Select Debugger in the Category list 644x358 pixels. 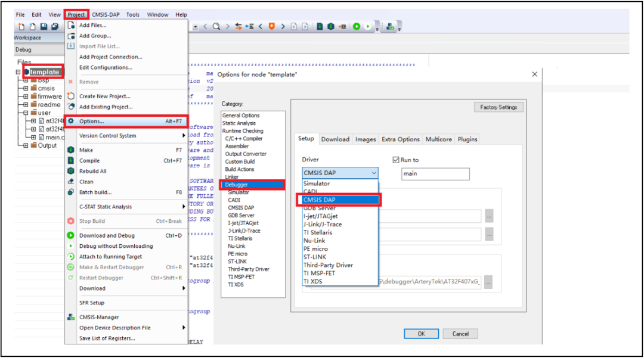(x=252, y=185)
